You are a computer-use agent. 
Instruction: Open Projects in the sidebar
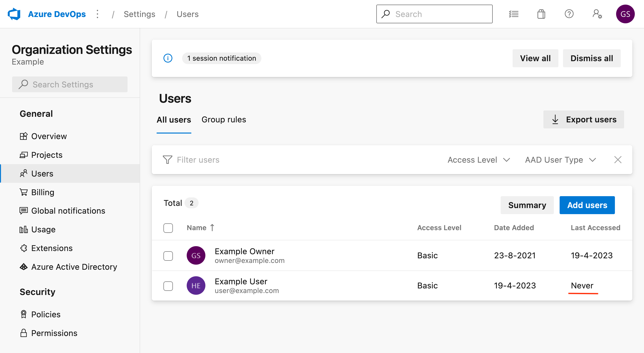click(70, 155)
